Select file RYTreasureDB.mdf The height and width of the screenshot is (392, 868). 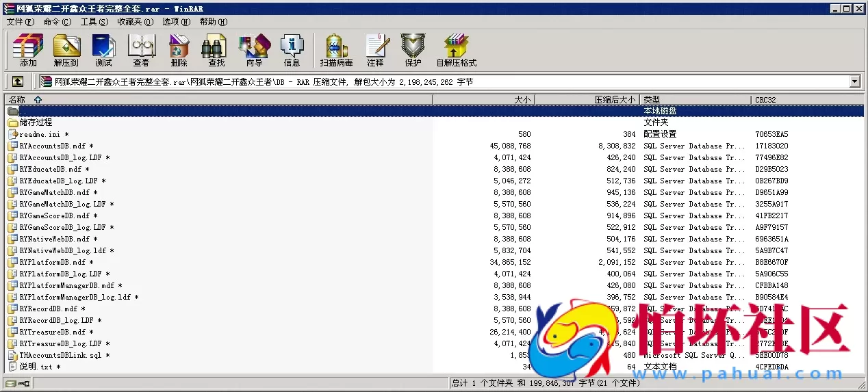click(x=434, y=332)
